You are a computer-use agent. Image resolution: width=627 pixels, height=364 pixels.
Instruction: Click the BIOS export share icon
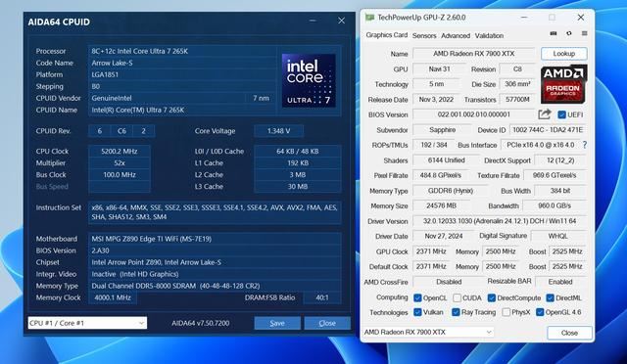(545, 114)
